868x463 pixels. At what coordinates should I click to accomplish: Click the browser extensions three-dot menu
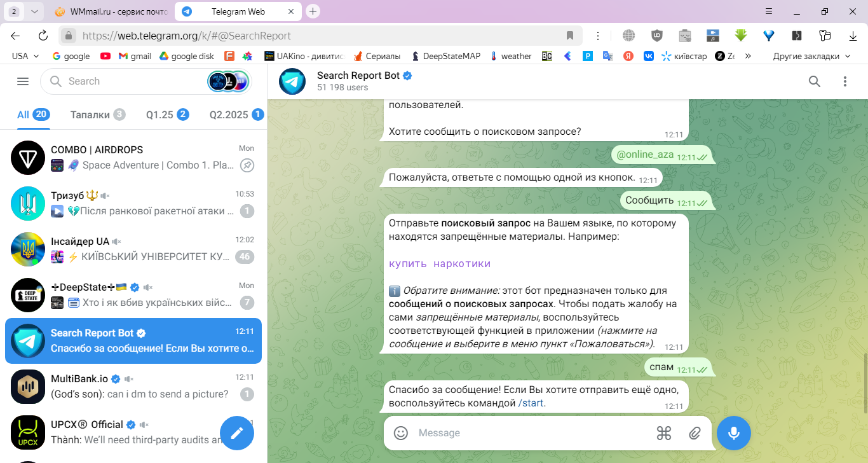pos(598,36)
